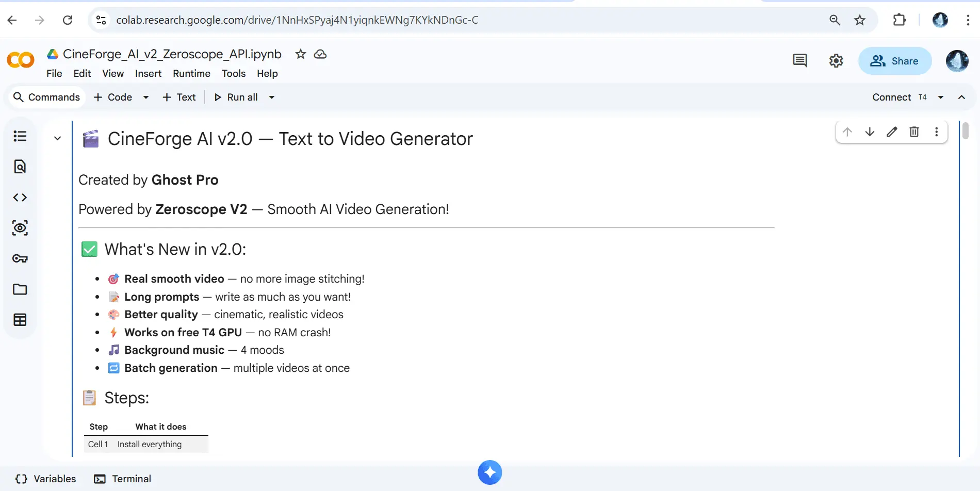The height and width of the screenshot is (491, 980).
Task: Click the 'Steps:' heading
Action: [x=127, y=398]
